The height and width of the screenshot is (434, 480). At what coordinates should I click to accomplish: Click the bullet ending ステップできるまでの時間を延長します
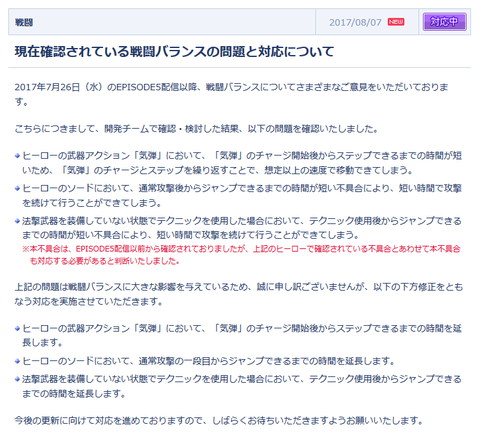tap(242, 335)
